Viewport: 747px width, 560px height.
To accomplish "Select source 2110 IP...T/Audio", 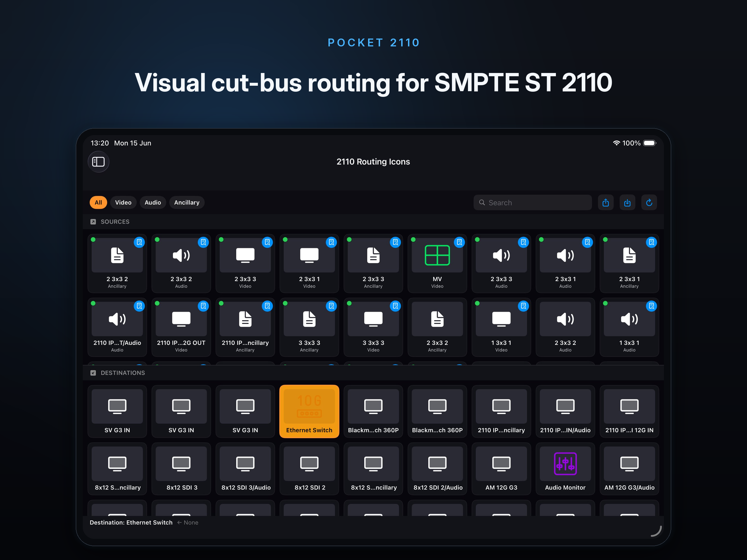I will (117, 327).
